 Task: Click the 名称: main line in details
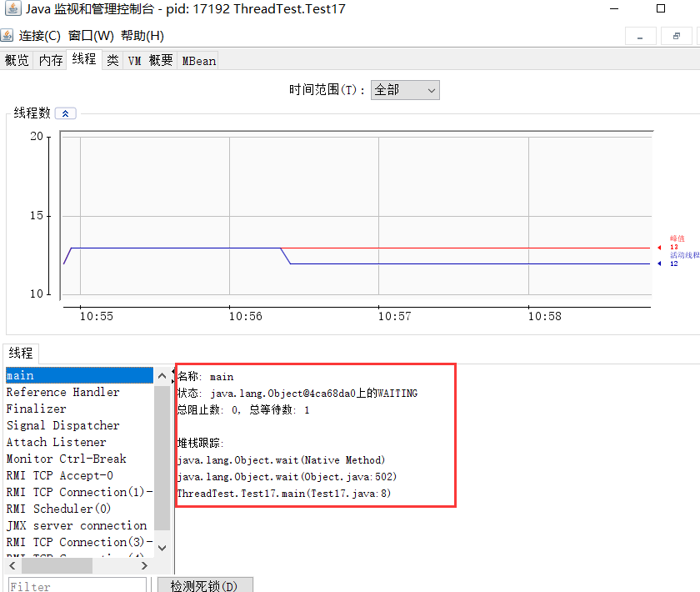click(x=205, y=377)
